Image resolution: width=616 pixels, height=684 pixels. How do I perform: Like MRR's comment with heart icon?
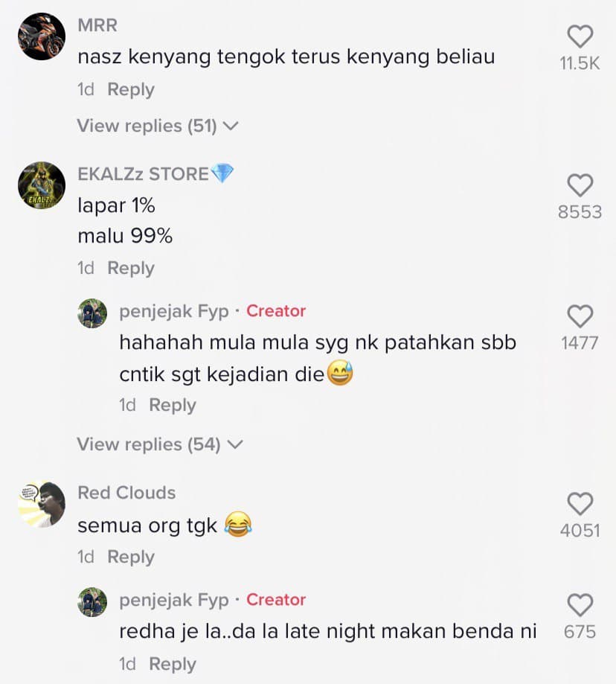pos(580,36)
